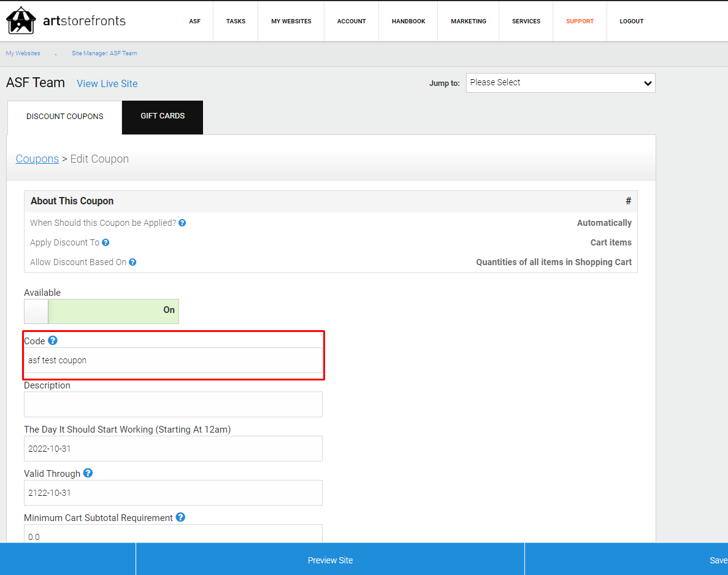Open the Support menu item
This screenshot has width=728, height=575.
click(x=580, y=21)
